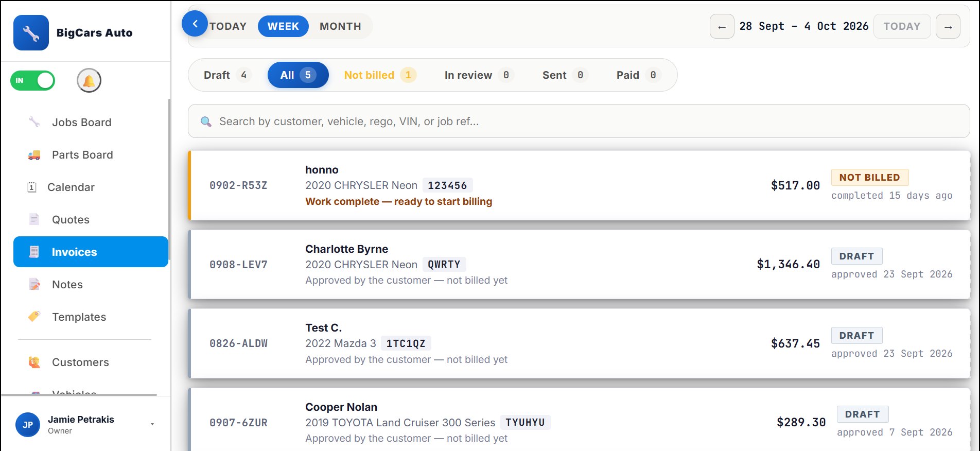Open honno invoice 0902-R53Z
This screenshot has width=980, height=451.
point(579,185)
